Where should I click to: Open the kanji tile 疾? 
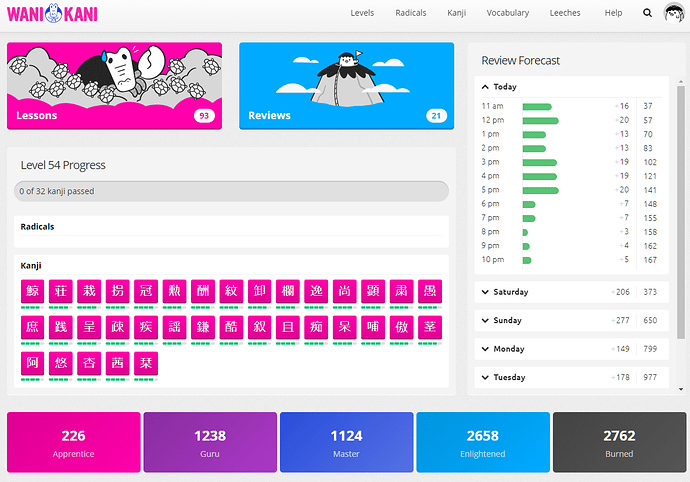point(146,327)
